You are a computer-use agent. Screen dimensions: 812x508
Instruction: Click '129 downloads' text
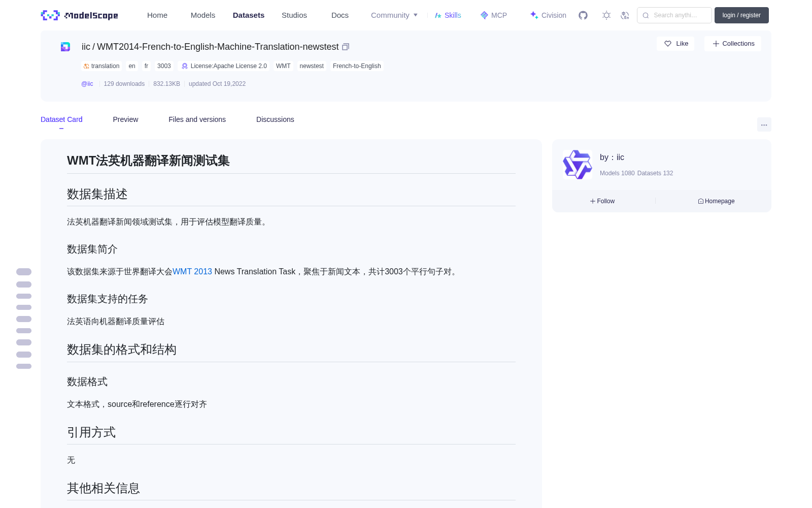[124, 84]
